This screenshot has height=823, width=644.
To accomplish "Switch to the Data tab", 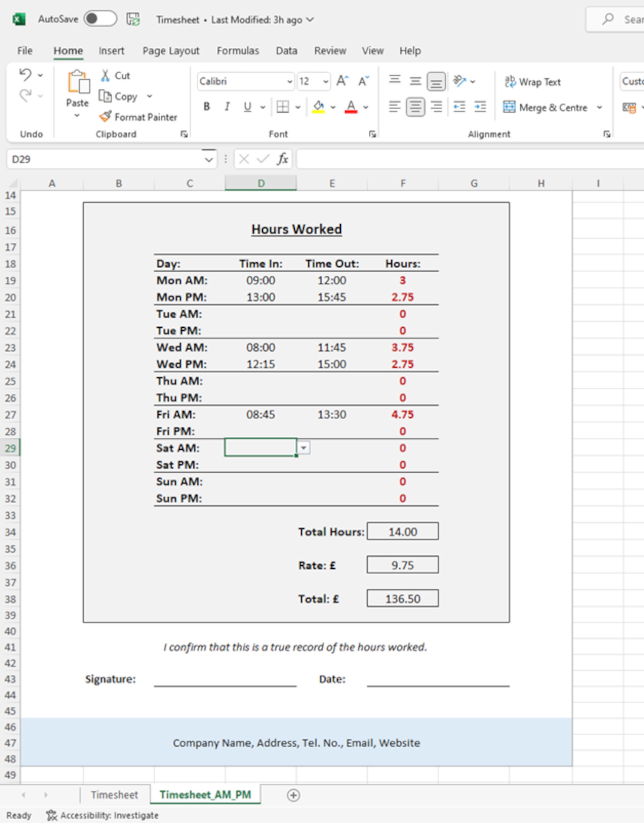I will (x=287, y=51).
